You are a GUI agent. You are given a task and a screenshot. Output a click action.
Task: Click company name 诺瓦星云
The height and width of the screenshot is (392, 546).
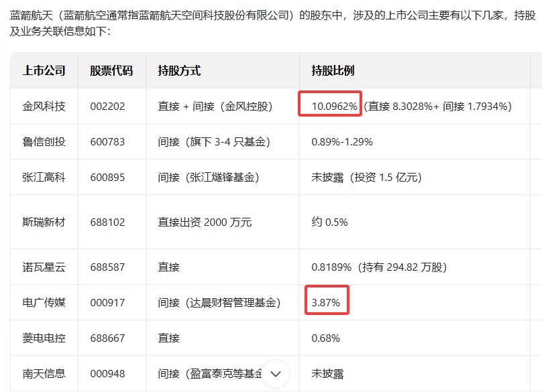coord(44,267)
